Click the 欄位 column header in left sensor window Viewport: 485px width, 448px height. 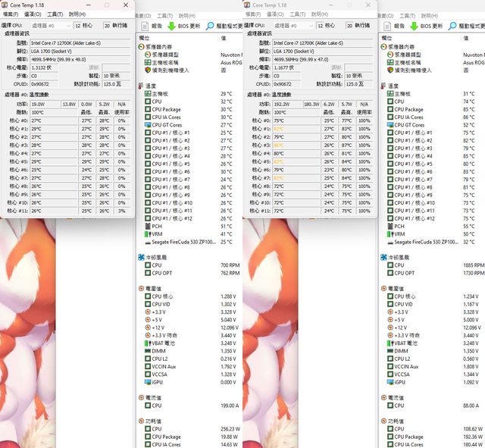[145, 37]
